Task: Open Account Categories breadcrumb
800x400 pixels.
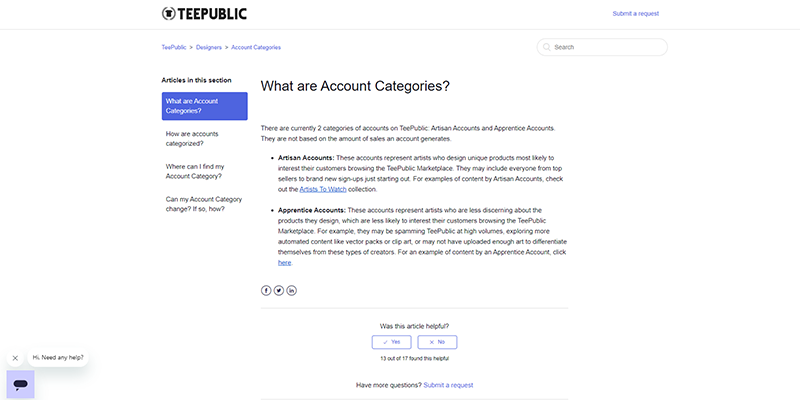Action: coord(256,47)
